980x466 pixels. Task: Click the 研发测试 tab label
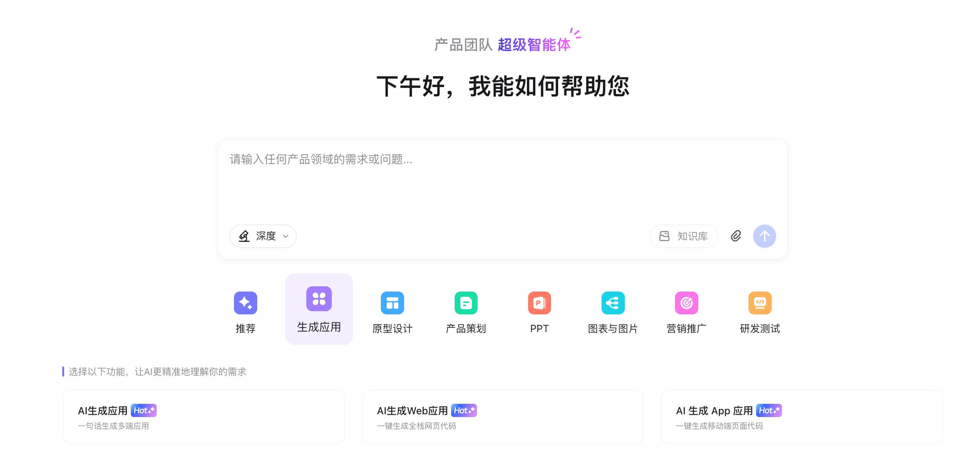coord(760,328)
